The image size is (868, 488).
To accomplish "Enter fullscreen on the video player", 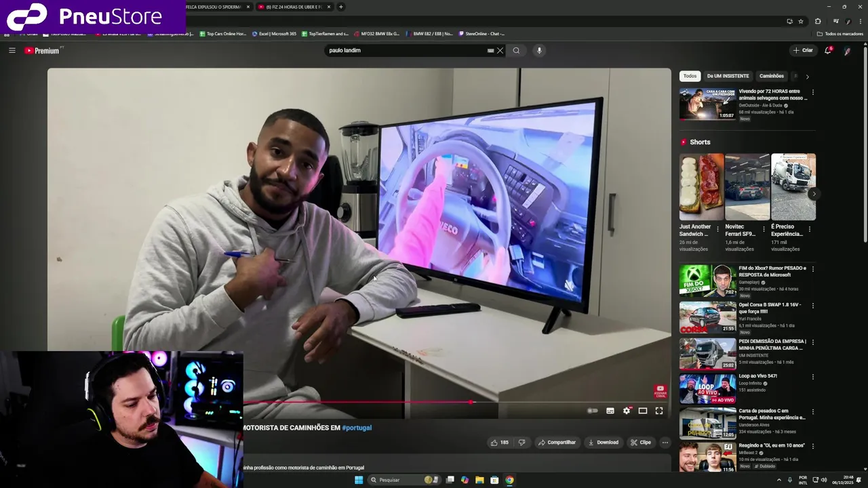I will click(x=659, y=411).
